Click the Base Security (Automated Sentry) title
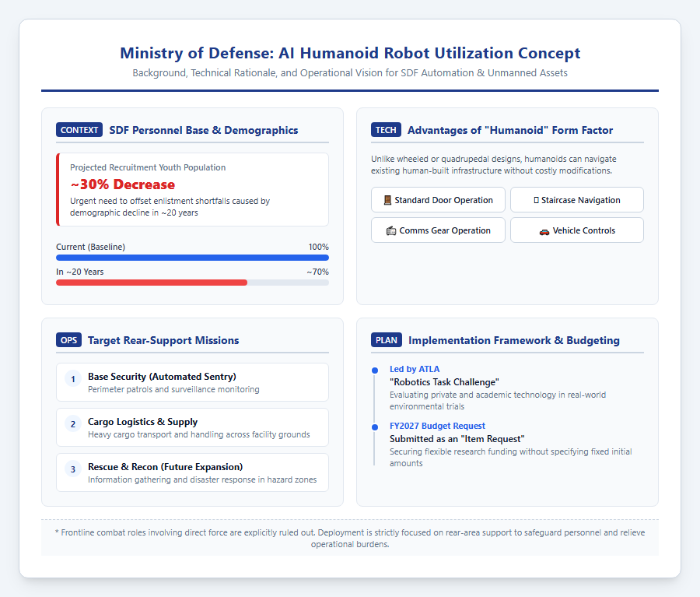The width and height of the screenshot is (700, 597). (x=162, y=377)
